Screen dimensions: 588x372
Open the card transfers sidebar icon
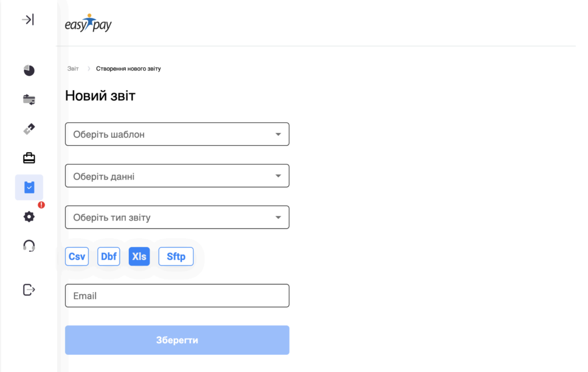pos(29,99)
